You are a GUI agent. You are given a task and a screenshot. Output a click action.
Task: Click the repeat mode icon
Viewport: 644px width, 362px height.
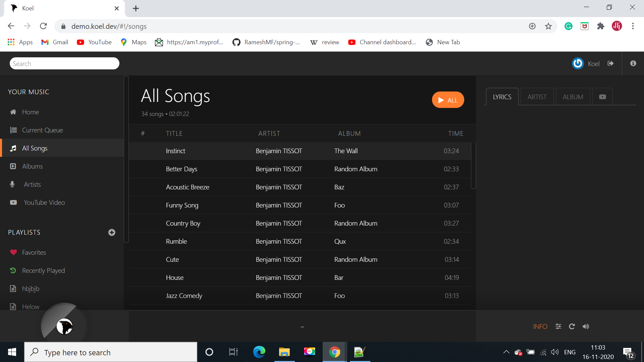[x=572, y=326]
